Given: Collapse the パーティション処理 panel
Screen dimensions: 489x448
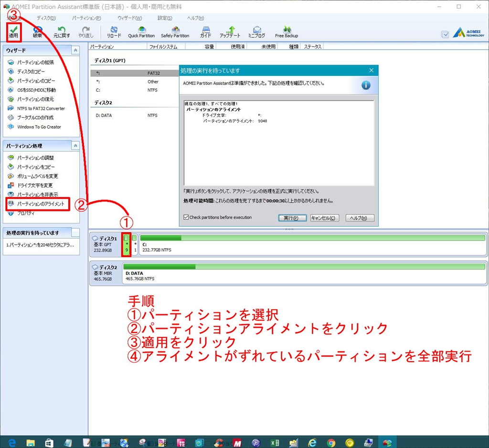Looking at the screenshot, I should [75, 146].
